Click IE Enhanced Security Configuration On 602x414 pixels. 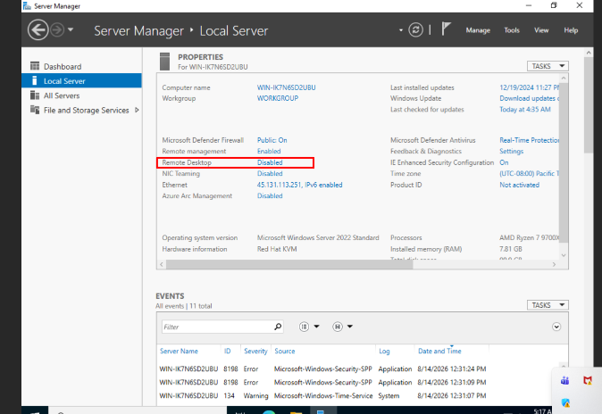pyautogui.click(x=504, y=162)
